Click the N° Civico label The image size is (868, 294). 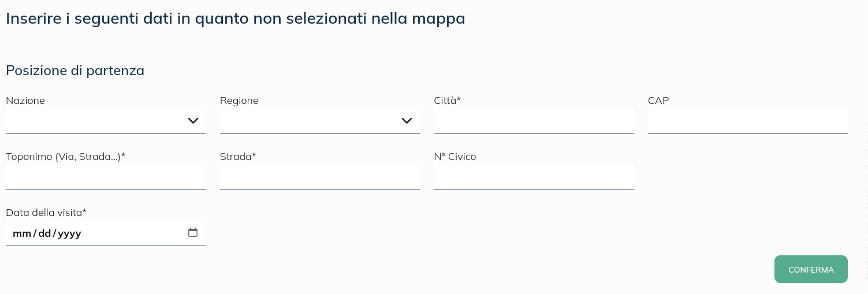point(455,157)
